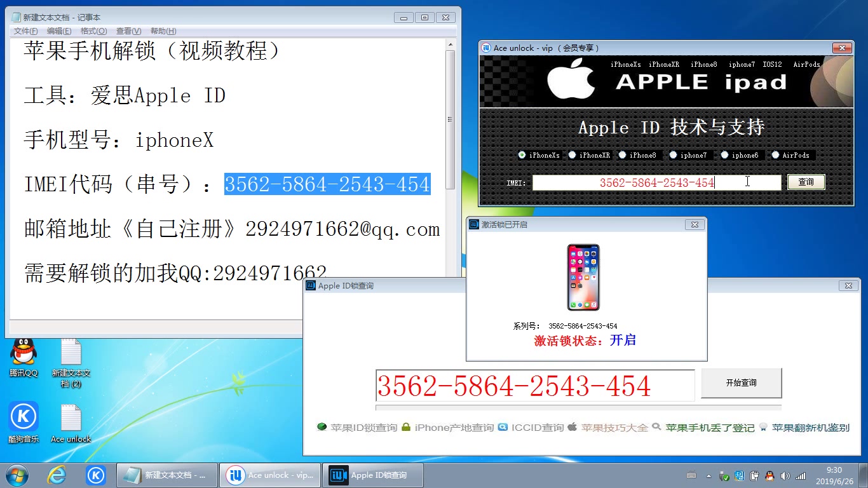
Task: Click the Notepad vertical scrollbar thumb
Action: pyautogui.click(x=451, y=120)
